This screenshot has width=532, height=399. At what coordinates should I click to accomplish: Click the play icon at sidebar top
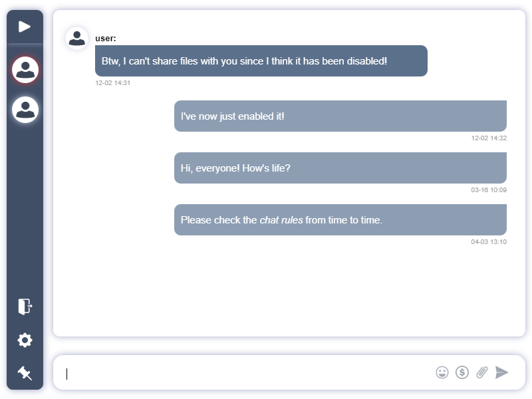click(25, 27)
